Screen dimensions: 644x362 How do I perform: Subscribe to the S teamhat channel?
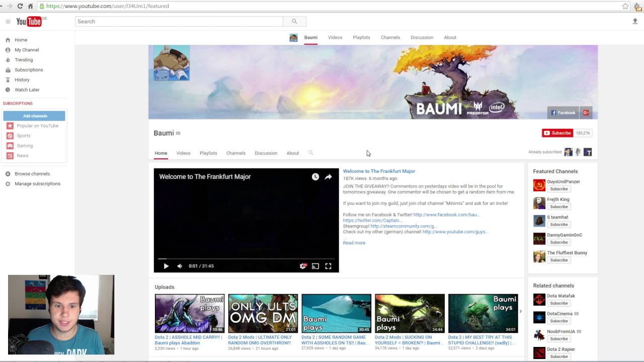pyautogui.click(x=559, y=225)
